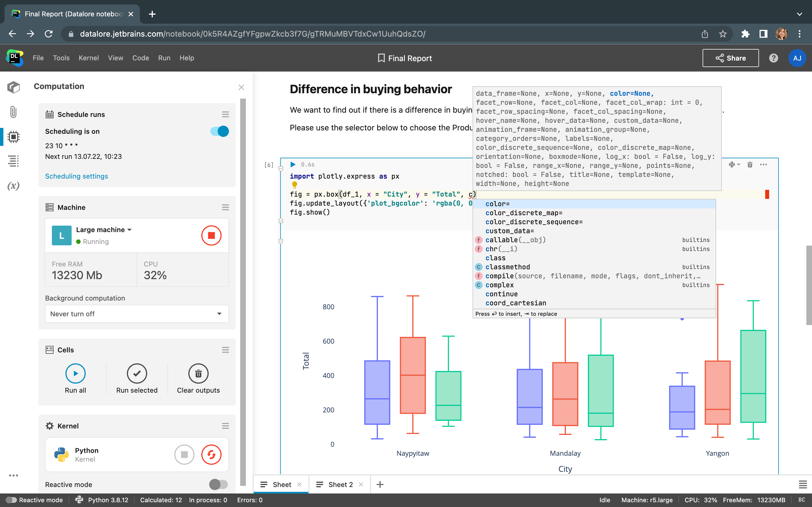Open the Attached files panel
This screenshot has height=507, width=812.
pos(14,112)
